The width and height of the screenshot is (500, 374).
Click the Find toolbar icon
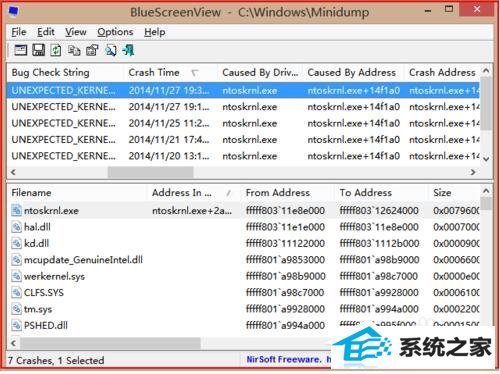coord(110,50)
